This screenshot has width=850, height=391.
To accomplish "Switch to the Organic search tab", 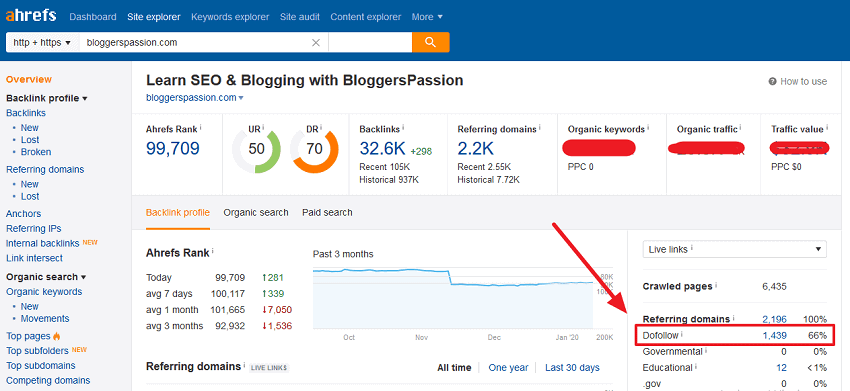I will click(256, 213).
